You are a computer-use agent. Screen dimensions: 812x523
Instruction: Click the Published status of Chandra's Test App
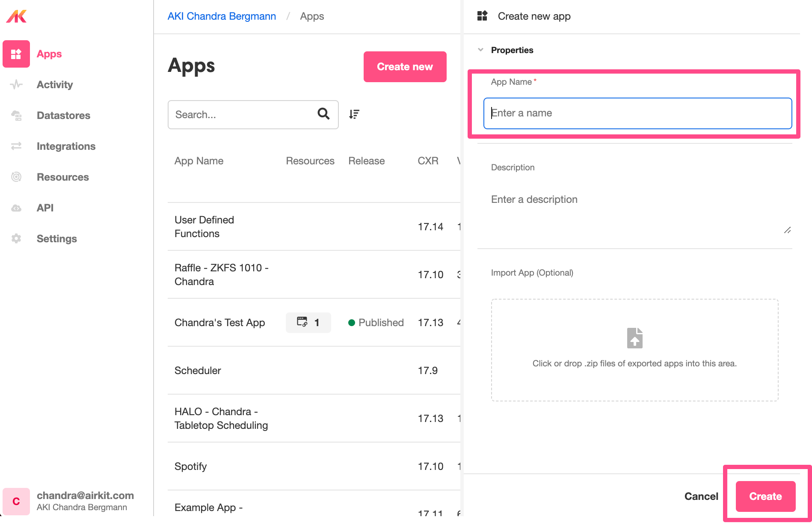click(x=376, y=323)
